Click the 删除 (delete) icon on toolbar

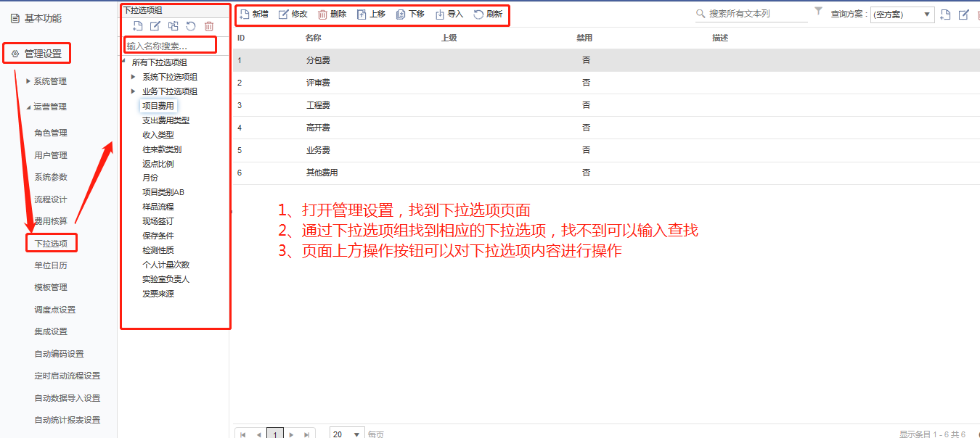click(x=322, y=14)
